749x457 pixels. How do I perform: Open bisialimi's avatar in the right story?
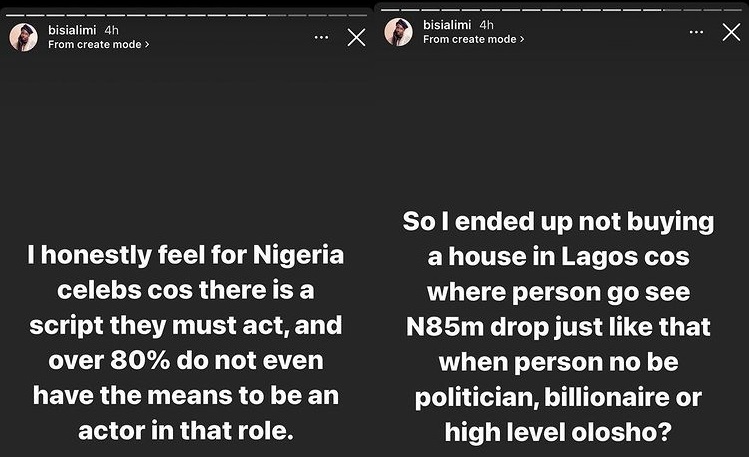tap(398, 32)
